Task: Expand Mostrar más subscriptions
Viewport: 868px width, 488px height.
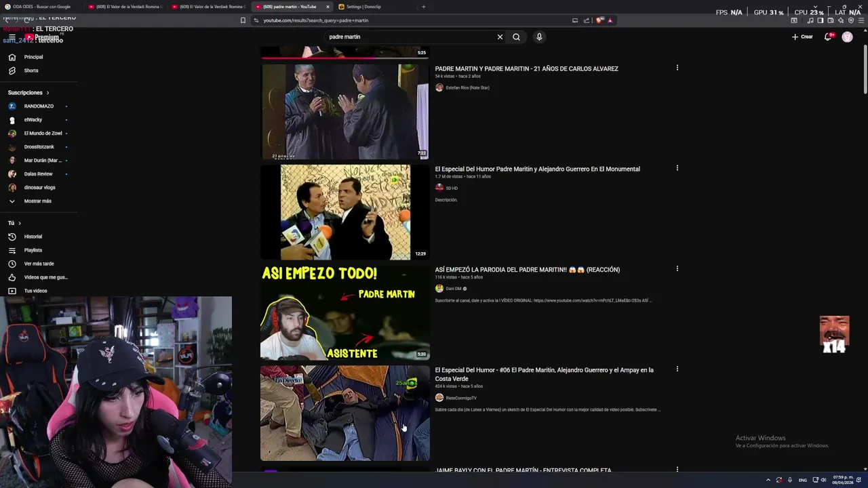Action: (x=39, y=201)
